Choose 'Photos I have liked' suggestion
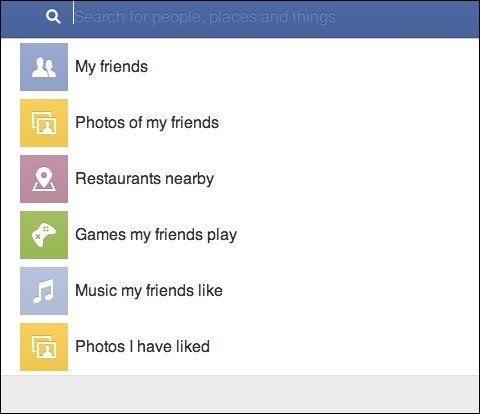The height and width of the screenshot is (414, 480). tap(143, 347)
